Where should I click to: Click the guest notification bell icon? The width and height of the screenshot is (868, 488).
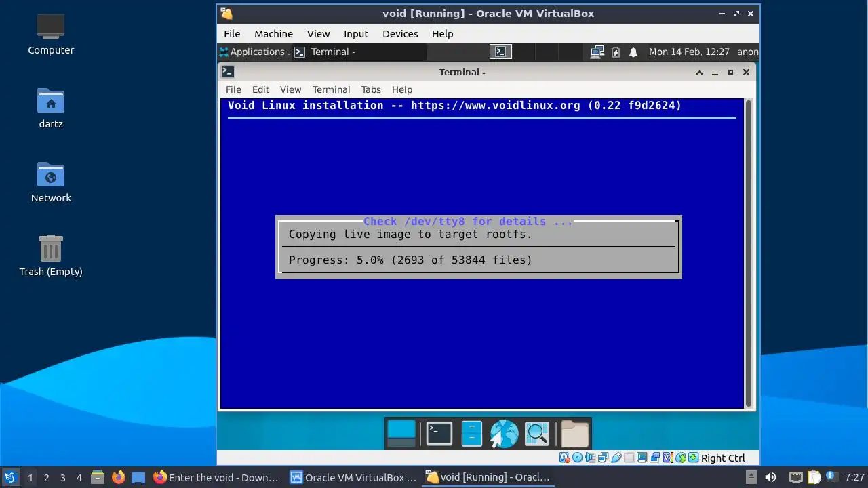633,52
